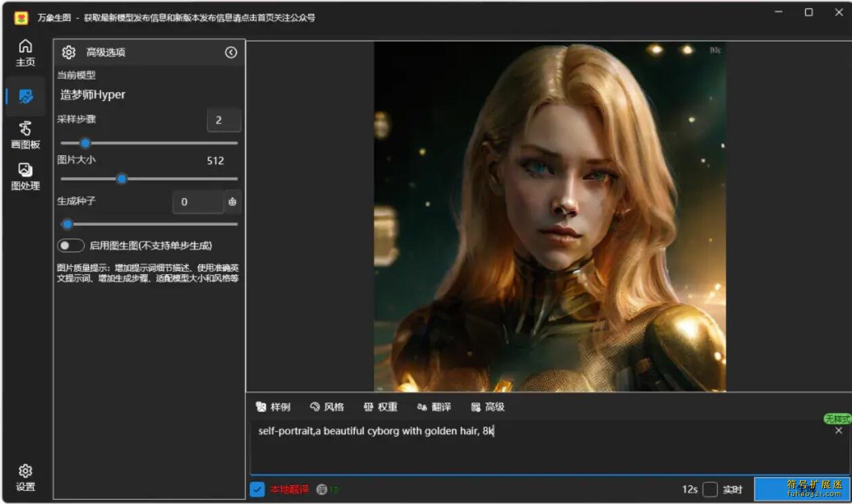Image resolution: width=852 pixels, height=504 pixels.
Task: Open the 画图板 drawing board
Action: click(25, 135)
